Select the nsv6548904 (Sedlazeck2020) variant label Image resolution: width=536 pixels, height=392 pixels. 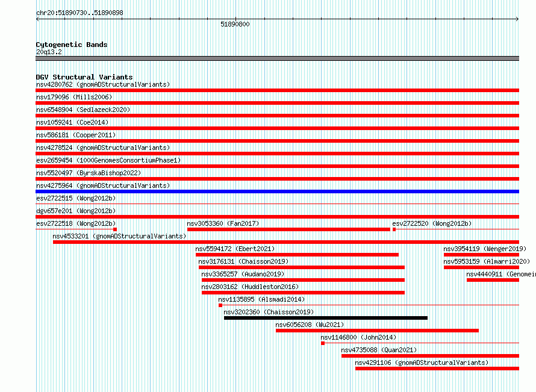tap(83, 110)
